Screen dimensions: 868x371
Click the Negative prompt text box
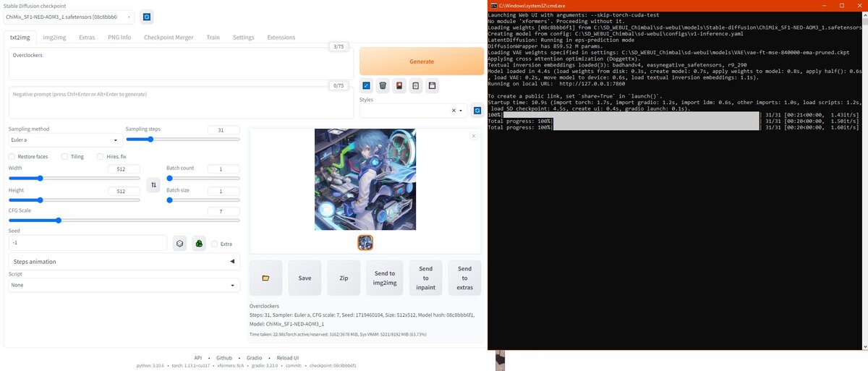coord(181,102)
